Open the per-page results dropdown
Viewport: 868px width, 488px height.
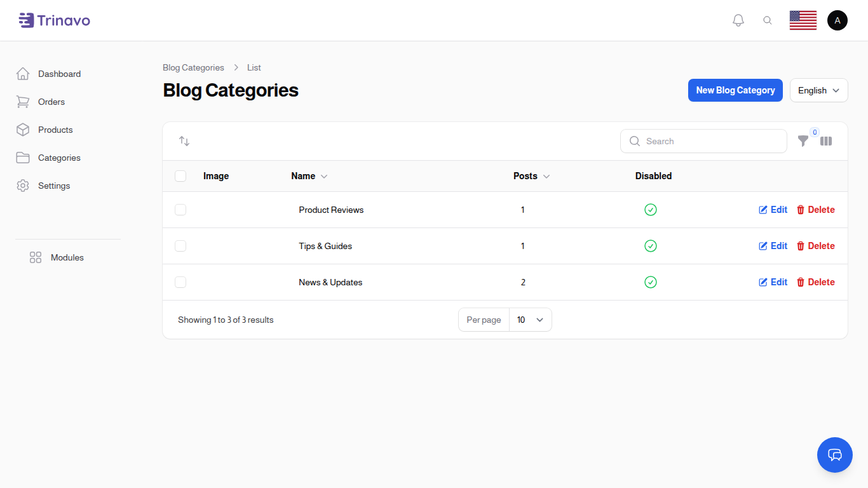pyautogui.click(x=530, y=320)
